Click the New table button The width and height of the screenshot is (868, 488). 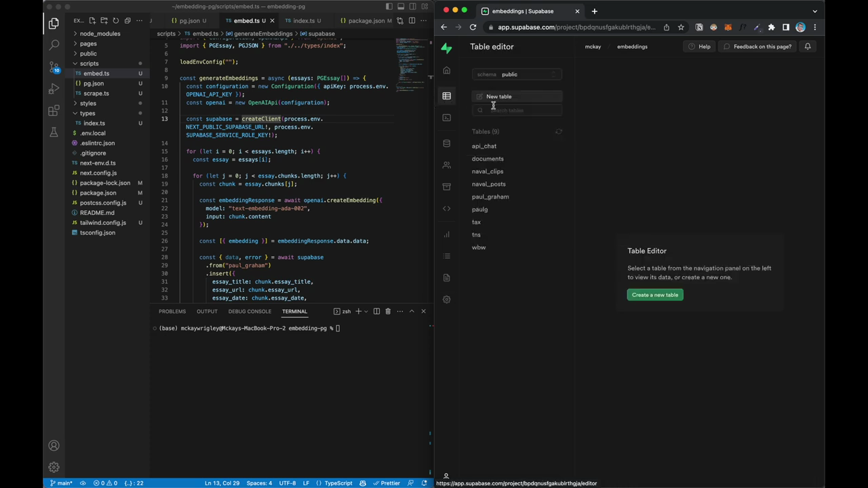(x=517, y=96)
